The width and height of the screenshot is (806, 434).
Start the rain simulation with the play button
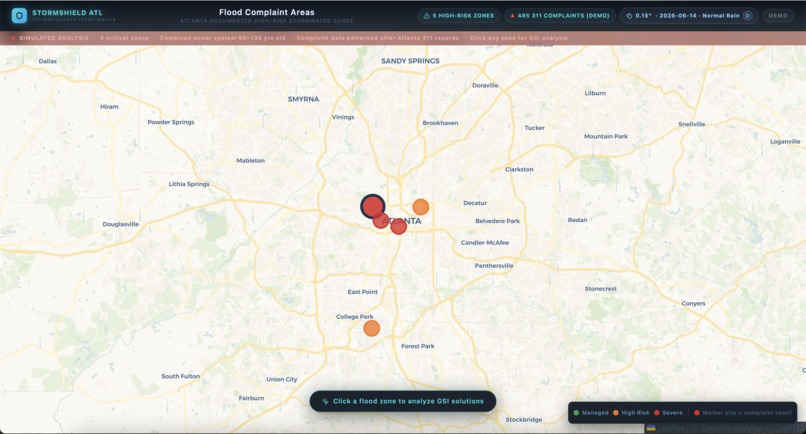coord(748,16)
